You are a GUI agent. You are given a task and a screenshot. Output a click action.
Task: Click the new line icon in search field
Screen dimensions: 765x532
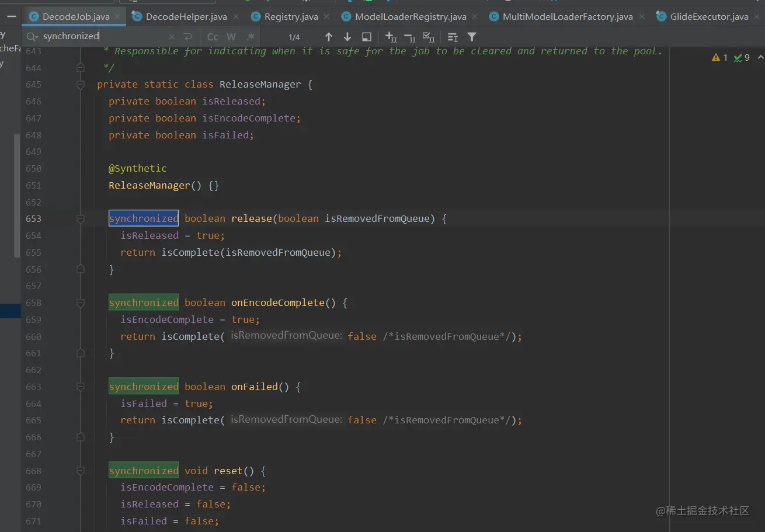(x=187, y=37)
